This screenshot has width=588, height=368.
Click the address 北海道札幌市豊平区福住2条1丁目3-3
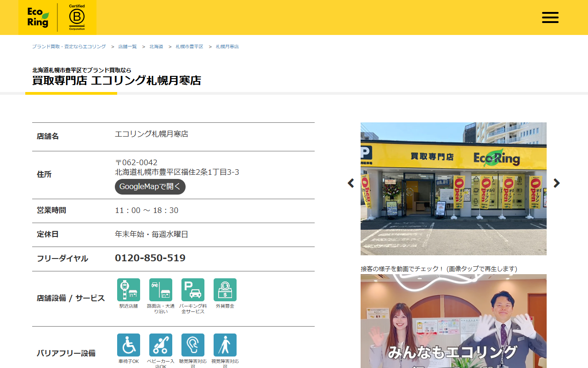pos(177,172)
